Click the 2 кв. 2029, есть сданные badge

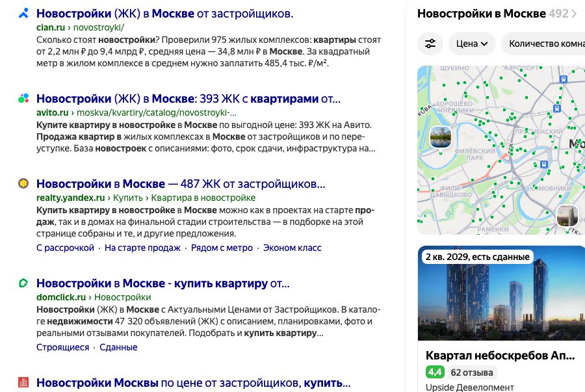pos(478,257)
